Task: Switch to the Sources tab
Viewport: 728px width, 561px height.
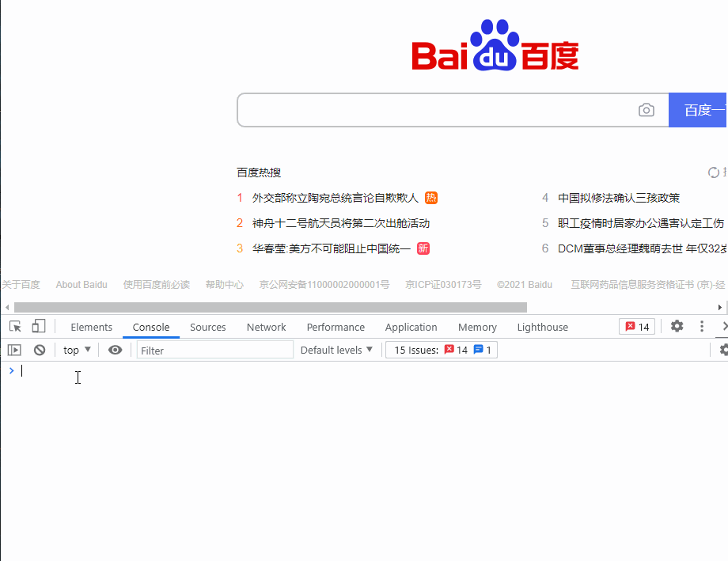Action: 207,327
